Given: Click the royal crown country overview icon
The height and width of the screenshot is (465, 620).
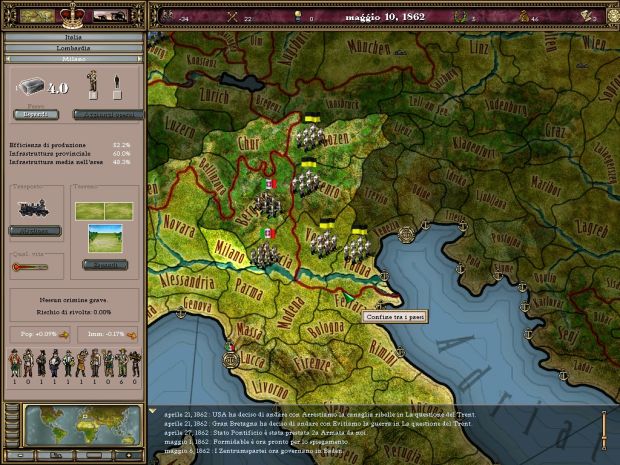Looking at the screenshot, I should (x=72, y=16).
